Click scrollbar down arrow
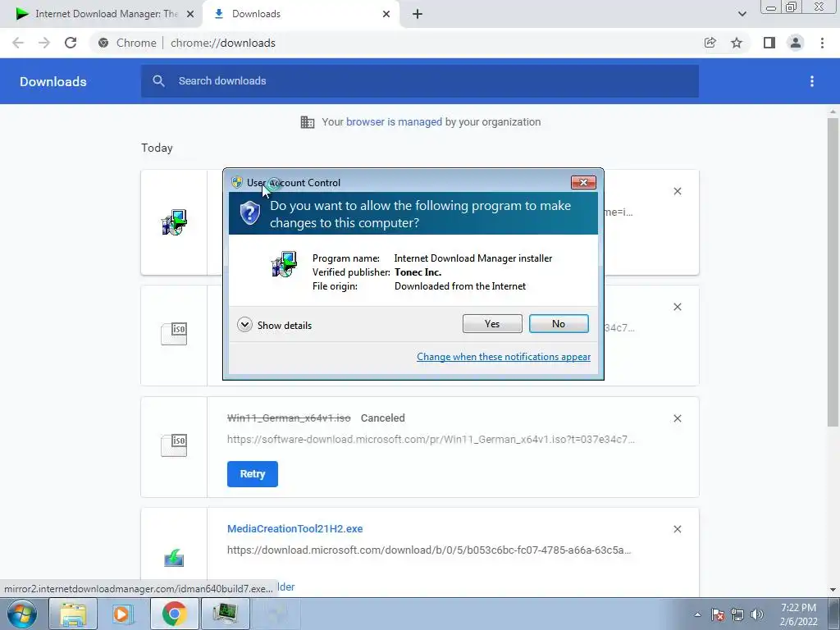This screenshot has width=840, height=630. tap(833, 590)
